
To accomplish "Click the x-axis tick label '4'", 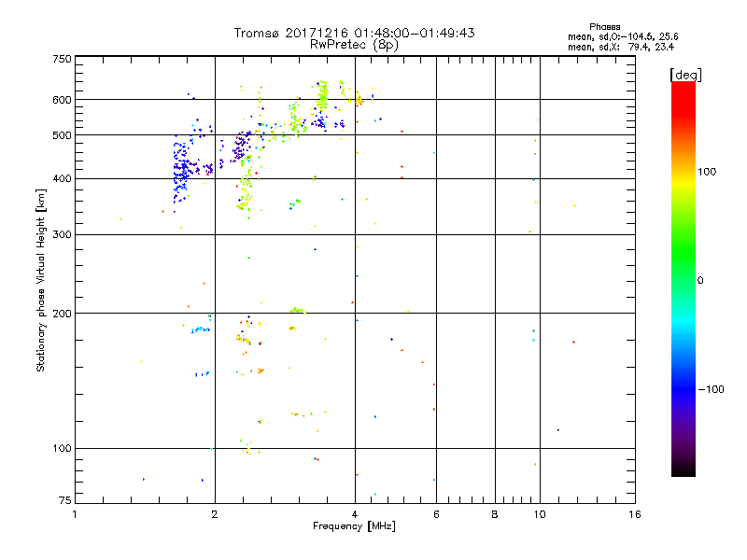I will coord(355,514).
